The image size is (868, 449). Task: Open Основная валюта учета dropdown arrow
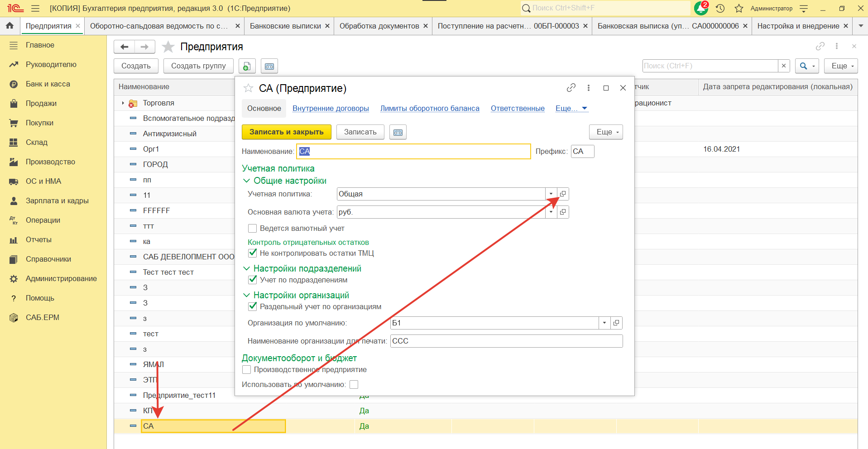551,212
